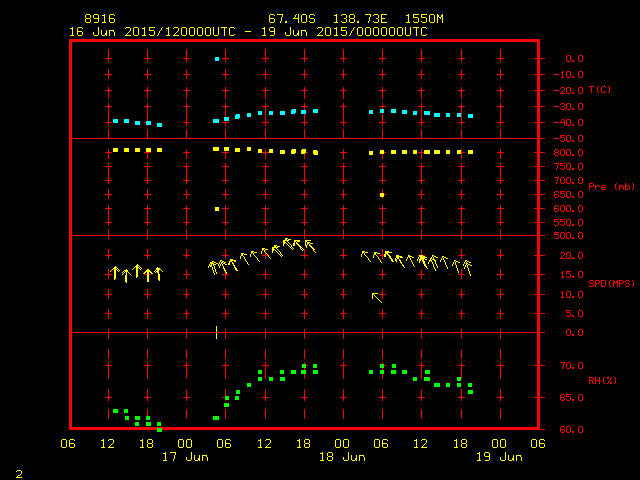
Task: Select the -40.0 temperature axis value
Action: coord(569,123)
